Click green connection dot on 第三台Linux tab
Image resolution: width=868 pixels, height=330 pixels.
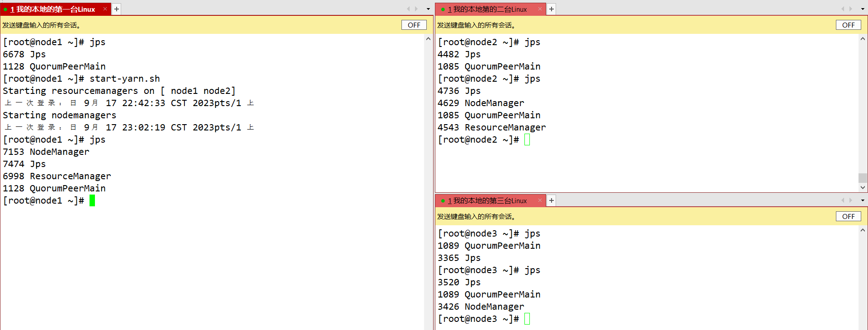click(x=443, y=201)
